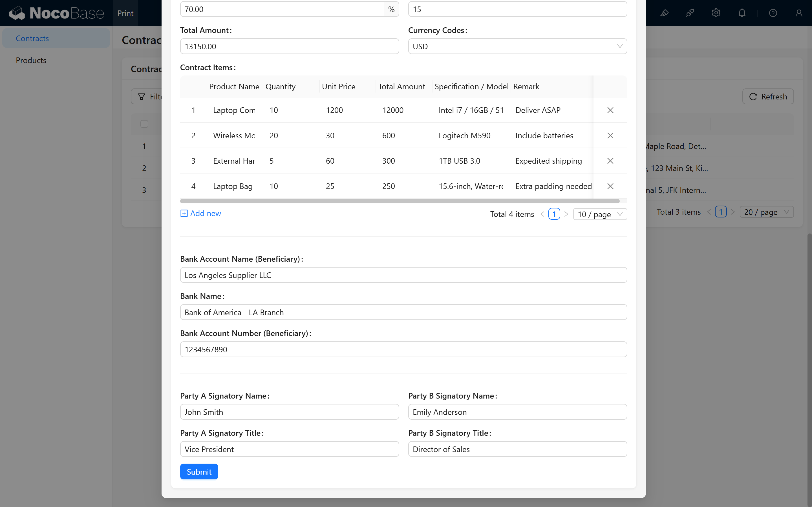Viewport: 812px width, 507px height.
Task: Click the Bank Name input field
Action: (403, 312)
